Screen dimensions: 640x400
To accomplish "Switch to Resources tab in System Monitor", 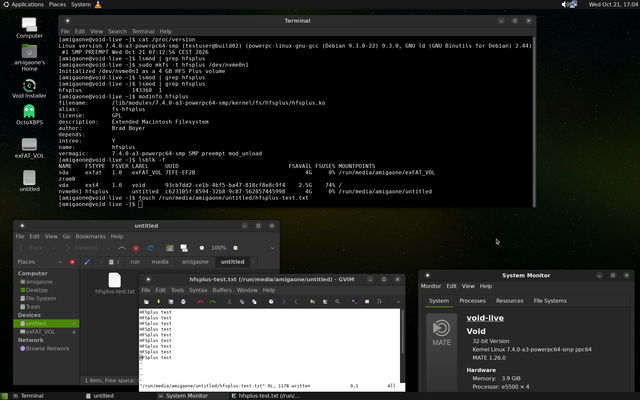I will click(509, 301).
